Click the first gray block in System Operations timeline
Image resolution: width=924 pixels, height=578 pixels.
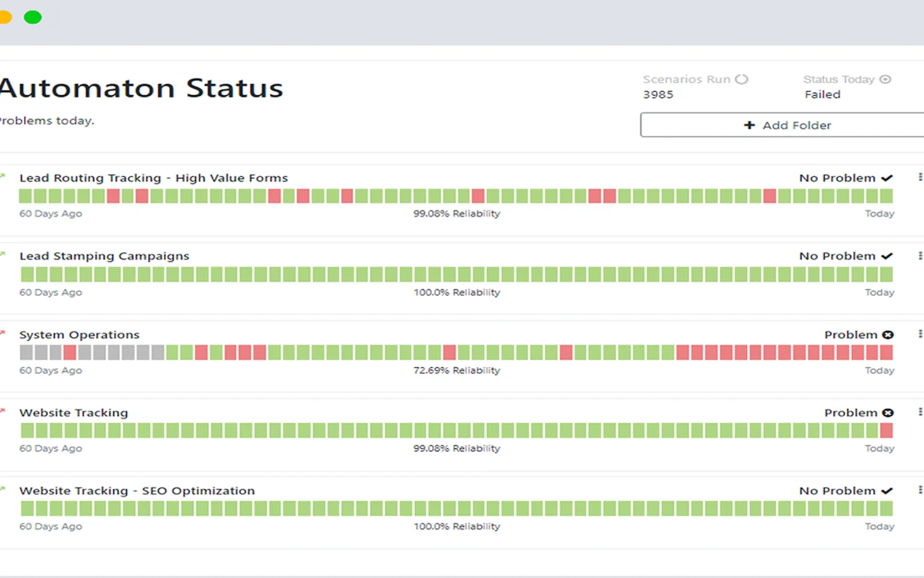click(26, 353)
